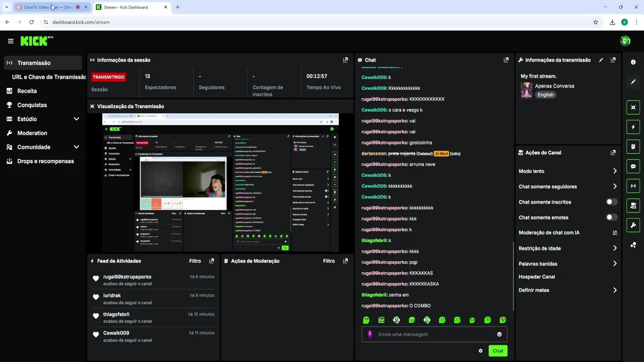Bookmark this page with the star icon
Viewport: 644px width, 362px height.
596,22
